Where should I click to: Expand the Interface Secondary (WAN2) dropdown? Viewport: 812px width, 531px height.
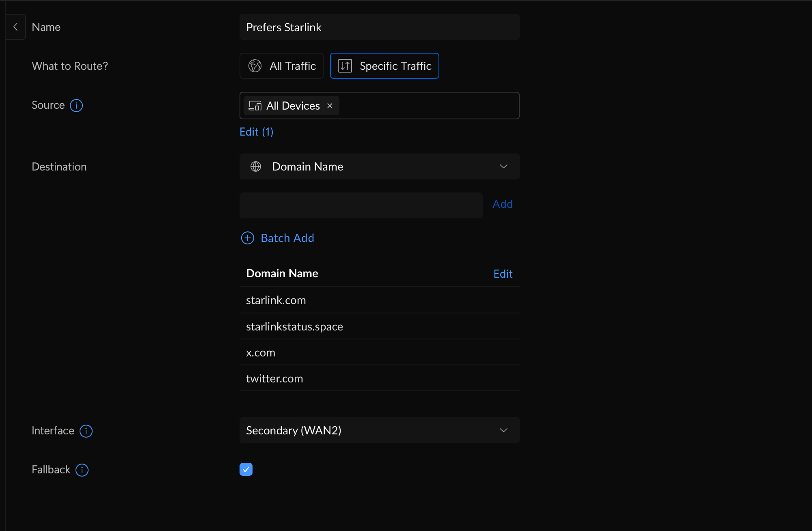379,430
